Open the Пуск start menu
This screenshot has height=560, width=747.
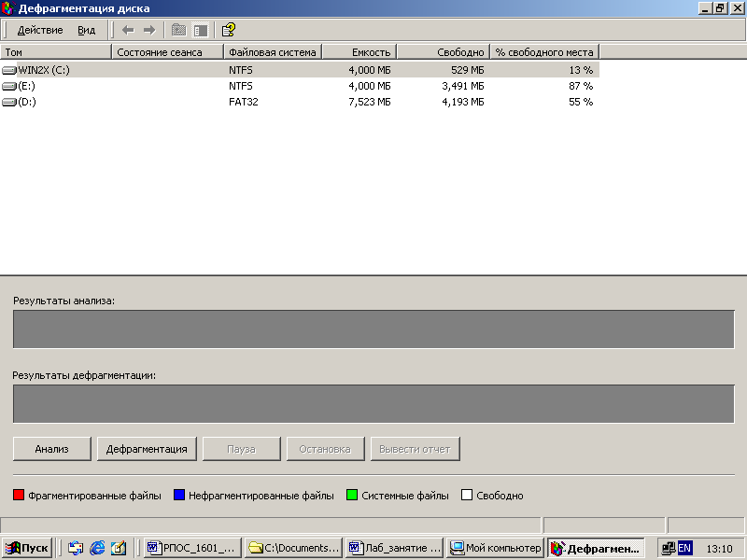(x=26, y=548)
